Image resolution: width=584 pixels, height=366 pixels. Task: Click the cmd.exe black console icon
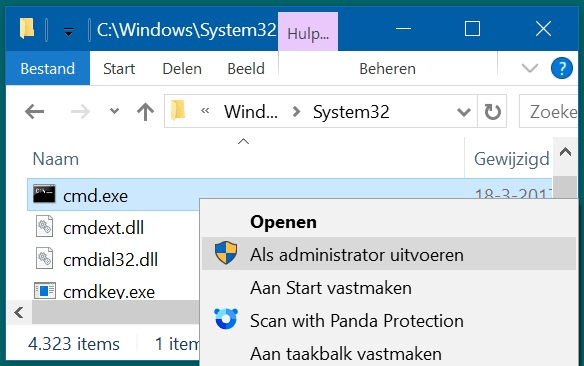point(44,194)
